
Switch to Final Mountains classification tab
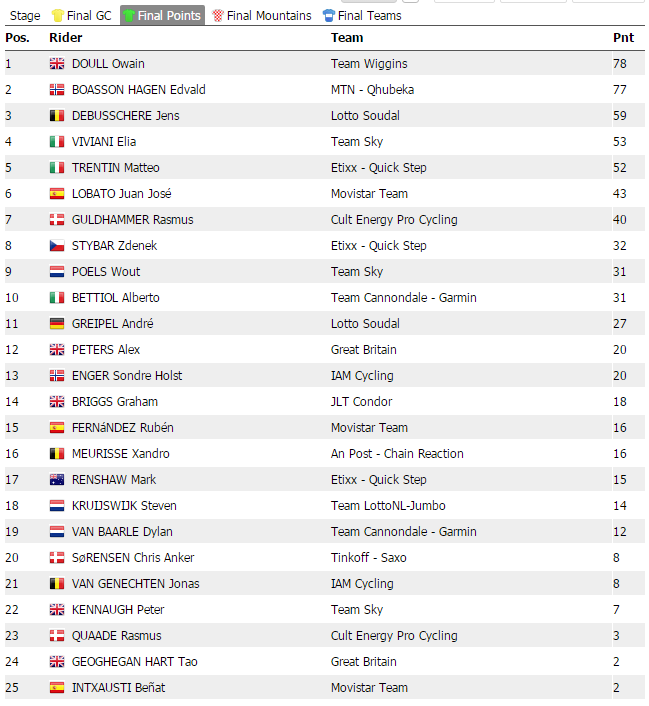click(x=268, y=16)
